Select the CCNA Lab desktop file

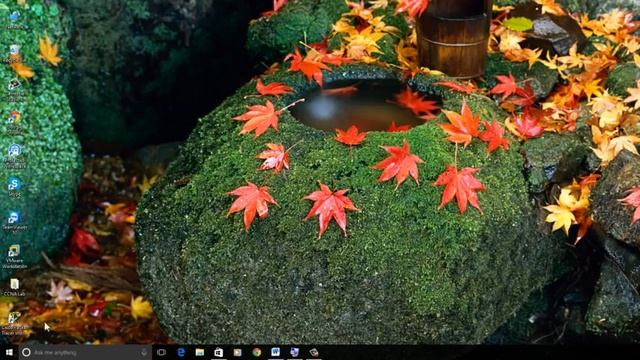coord(14,287)
